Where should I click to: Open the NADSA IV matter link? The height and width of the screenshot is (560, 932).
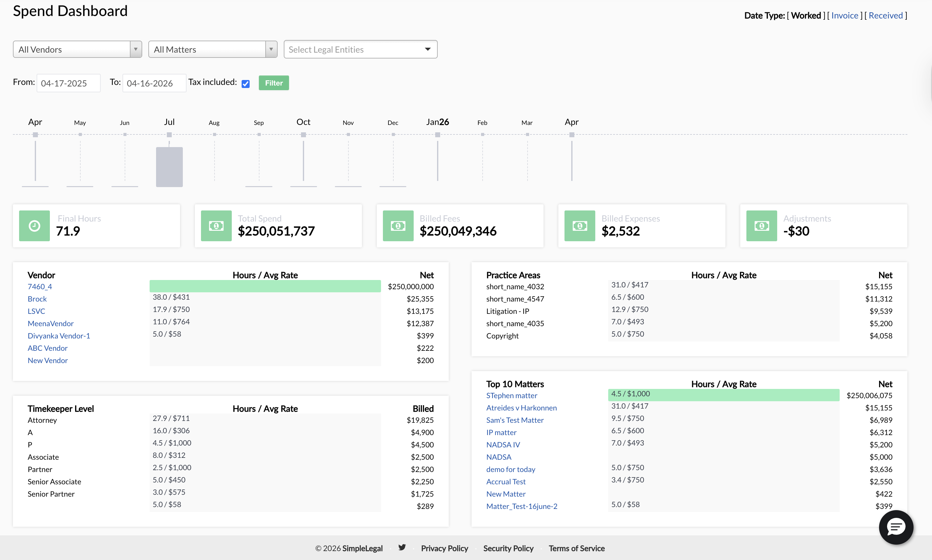503,445
